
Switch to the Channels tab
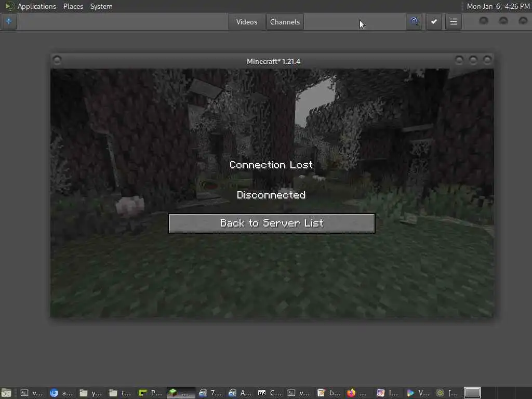coord(285,22)
